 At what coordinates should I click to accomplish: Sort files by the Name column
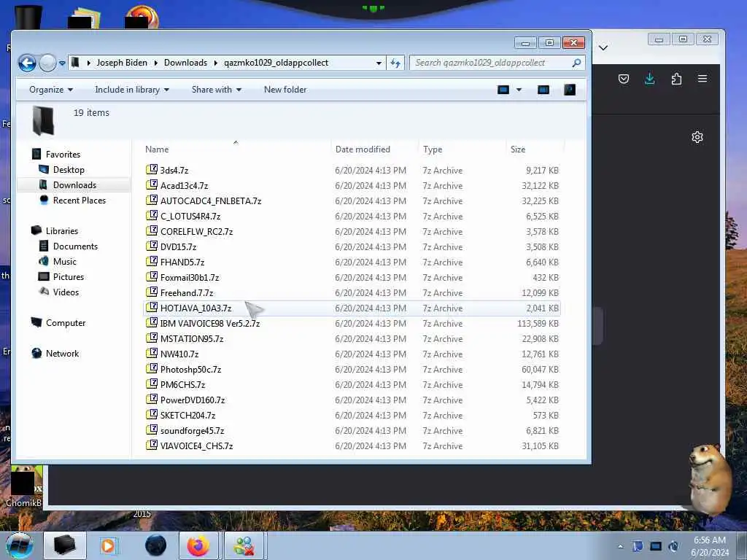157,149
